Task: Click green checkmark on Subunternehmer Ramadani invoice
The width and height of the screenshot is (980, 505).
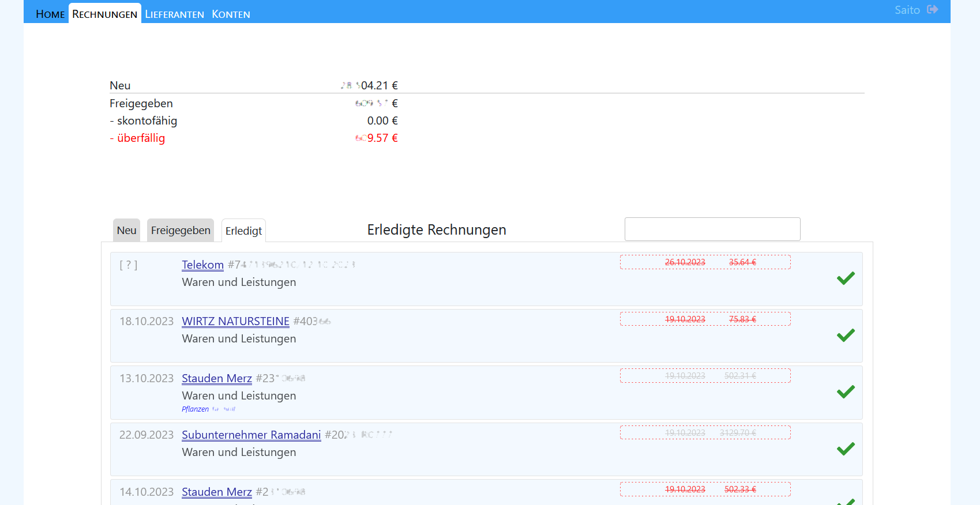Action: pyautogui.click(x=846, y=449)
